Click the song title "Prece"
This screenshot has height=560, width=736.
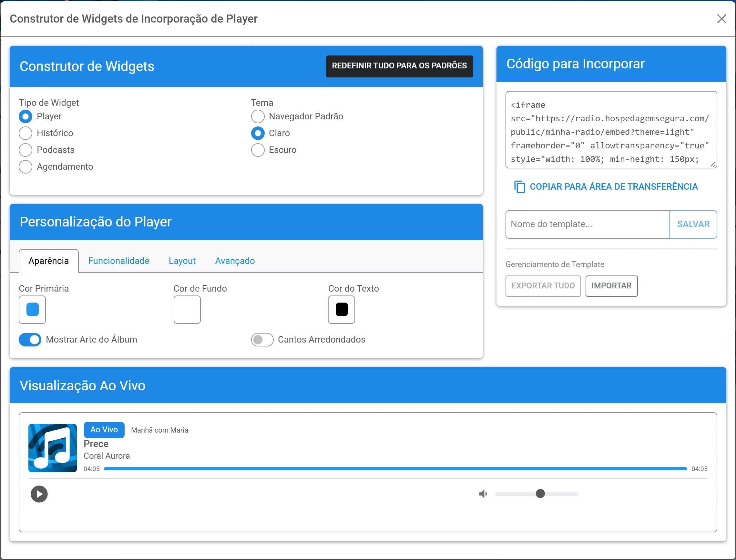click(x=96, y=444)
